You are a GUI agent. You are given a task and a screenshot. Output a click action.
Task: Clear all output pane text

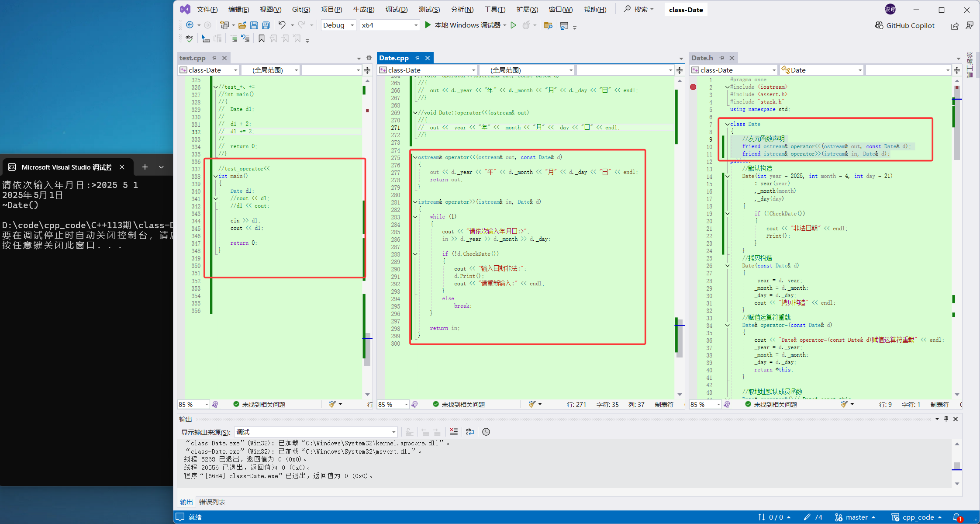click(454, 432)
